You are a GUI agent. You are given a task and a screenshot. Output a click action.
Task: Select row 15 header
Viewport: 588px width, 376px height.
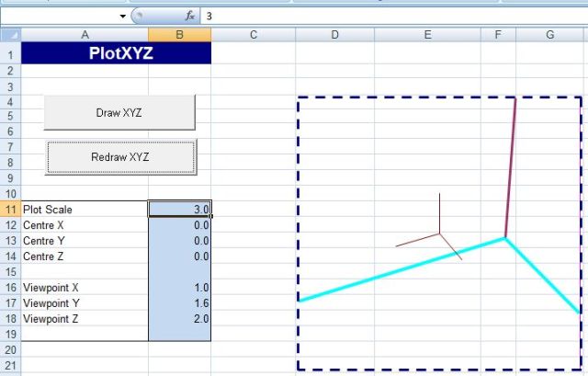pyautogui.click(x=10, y=272)
